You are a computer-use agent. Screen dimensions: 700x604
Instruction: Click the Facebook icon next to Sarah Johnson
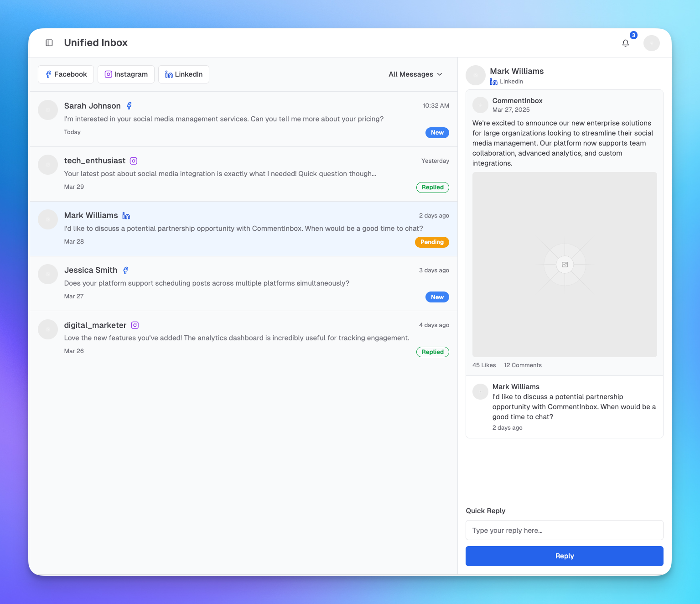point(129,105)
